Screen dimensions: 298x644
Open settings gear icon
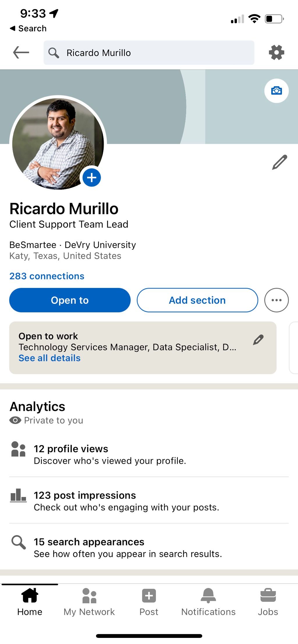point(276,53)
